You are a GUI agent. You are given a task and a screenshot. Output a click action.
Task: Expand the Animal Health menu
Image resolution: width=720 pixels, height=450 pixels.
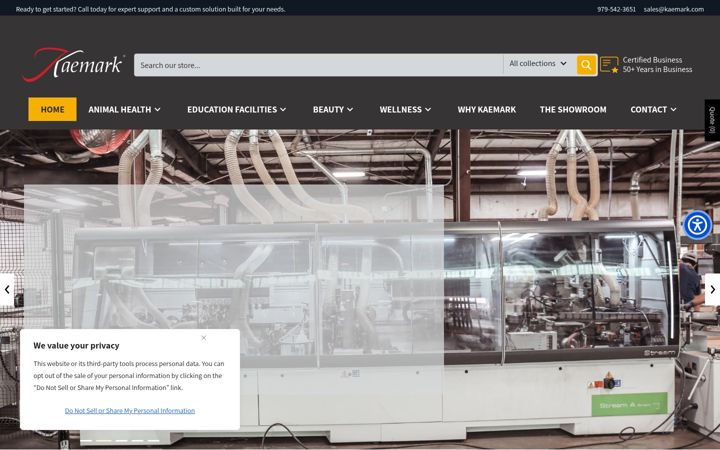124,109
